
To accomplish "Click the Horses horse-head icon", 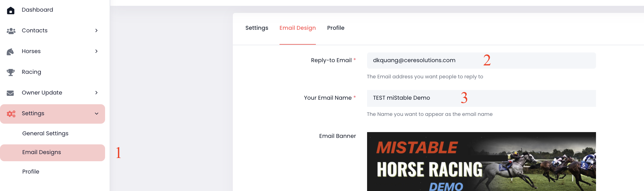I will (x=10, y=51).
